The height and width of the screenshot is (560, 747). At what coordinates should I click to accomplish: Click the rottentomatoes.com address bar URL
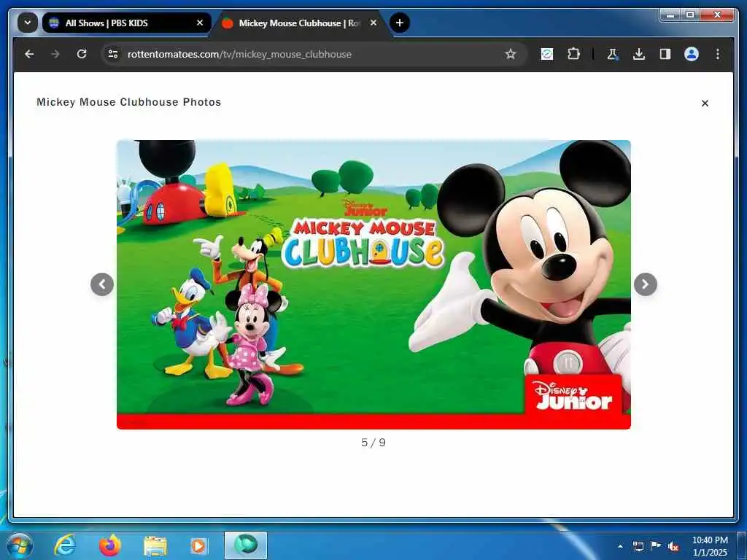pos(239,54)
